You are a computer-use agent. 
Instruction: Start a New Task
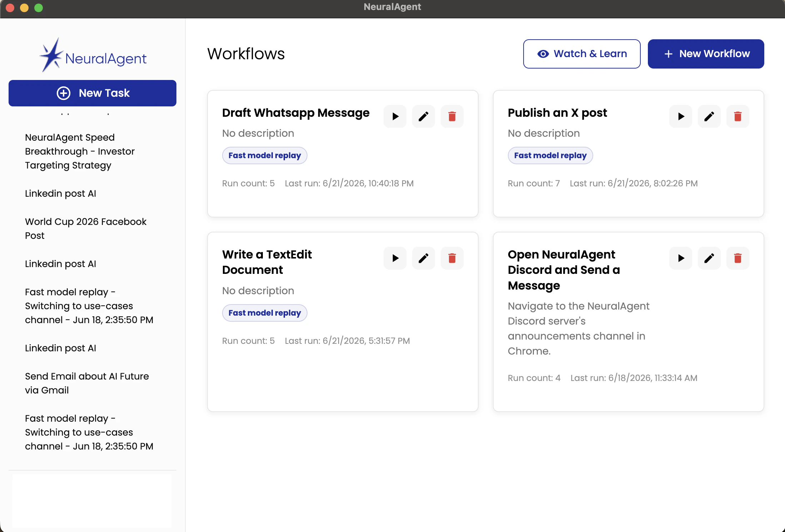coord(92,93)
